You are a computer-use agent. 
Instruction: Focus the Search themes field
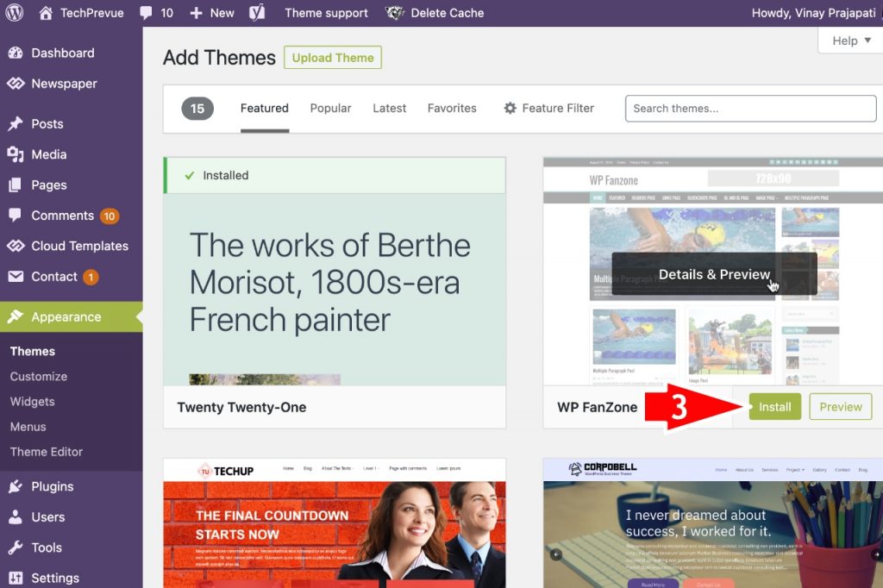751,108
